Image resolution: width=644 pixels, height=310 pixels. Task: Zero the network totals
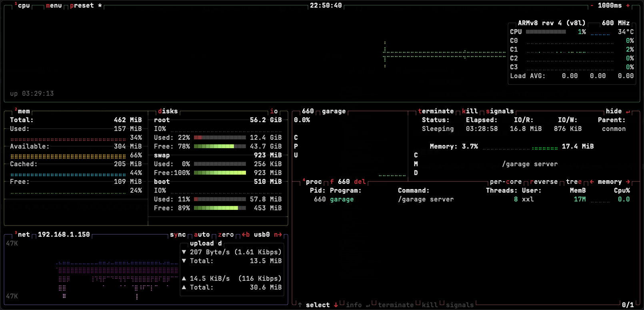point(226,235)
